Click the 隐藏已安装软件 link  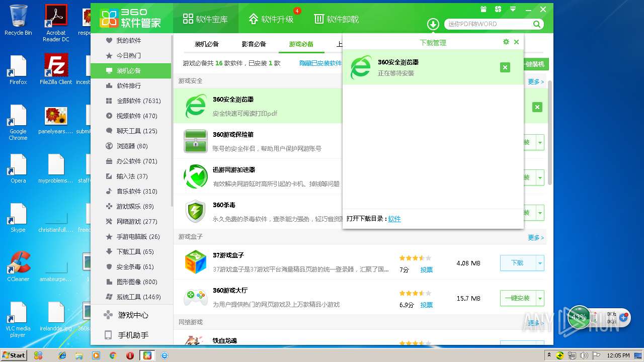[320, 63]
